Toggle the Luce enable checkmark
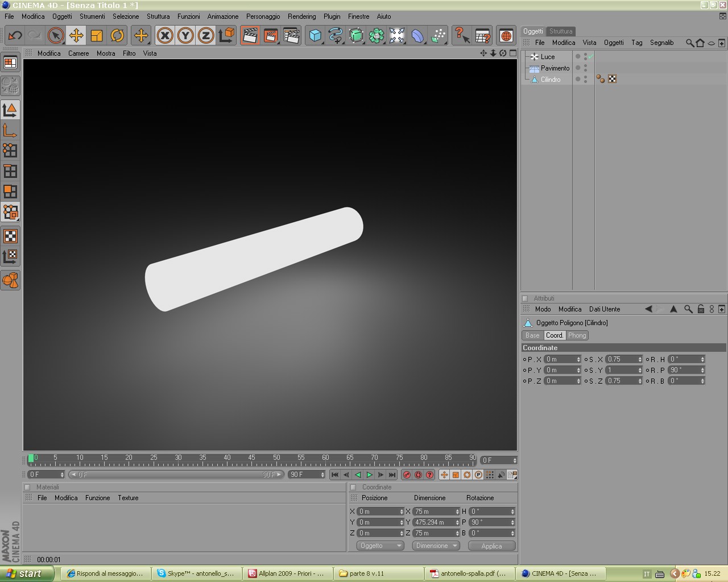This screenshot has height=582, width=728. 591,56
